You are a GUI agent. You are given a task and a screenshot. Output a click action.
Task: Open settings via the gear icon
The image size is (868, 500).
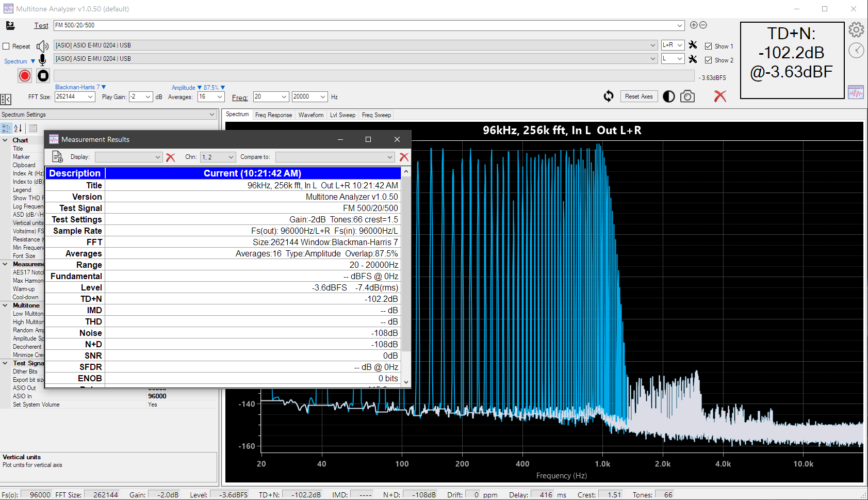(x=856, y=30)
